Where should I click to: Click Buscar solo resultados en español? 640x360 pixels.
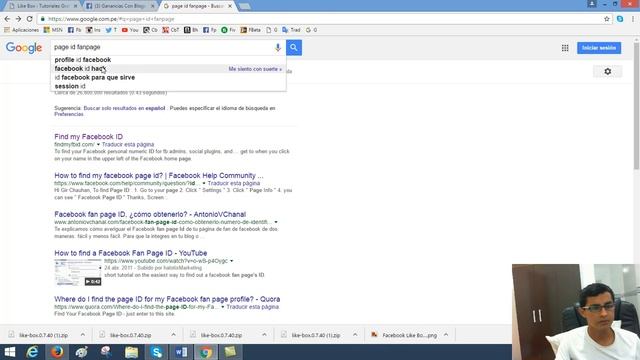(124, 108)
